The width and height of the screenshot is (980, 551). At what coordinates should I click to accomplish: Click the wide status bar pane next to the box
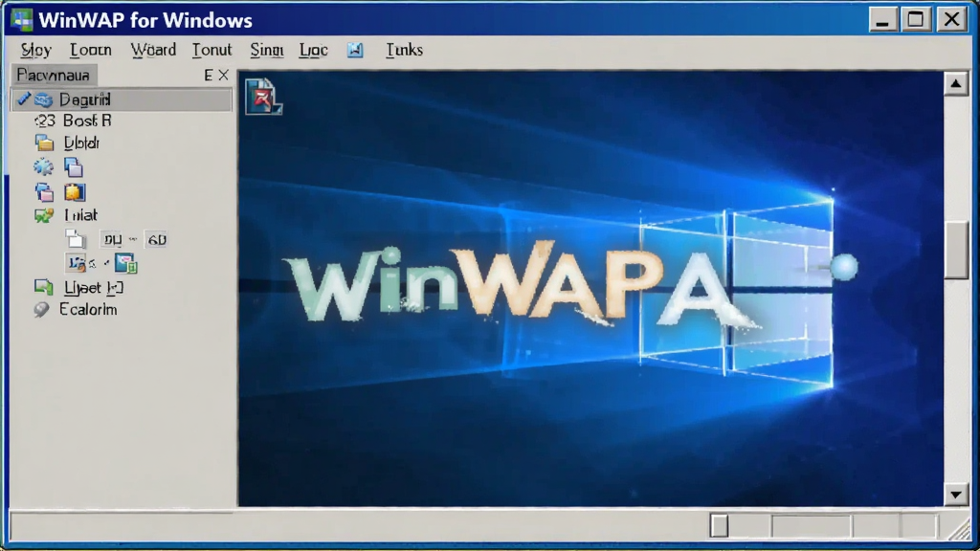(811, 526)
